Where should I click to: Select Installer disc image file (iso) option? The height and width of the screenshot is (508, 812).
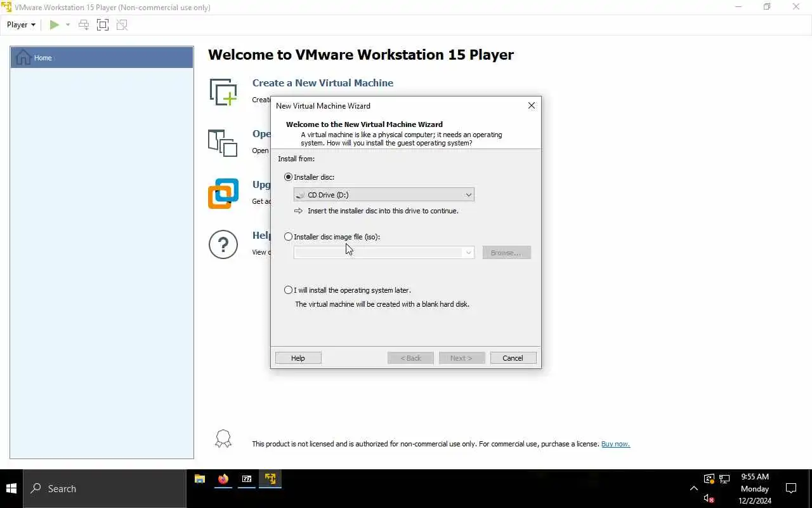coord(289,237)
